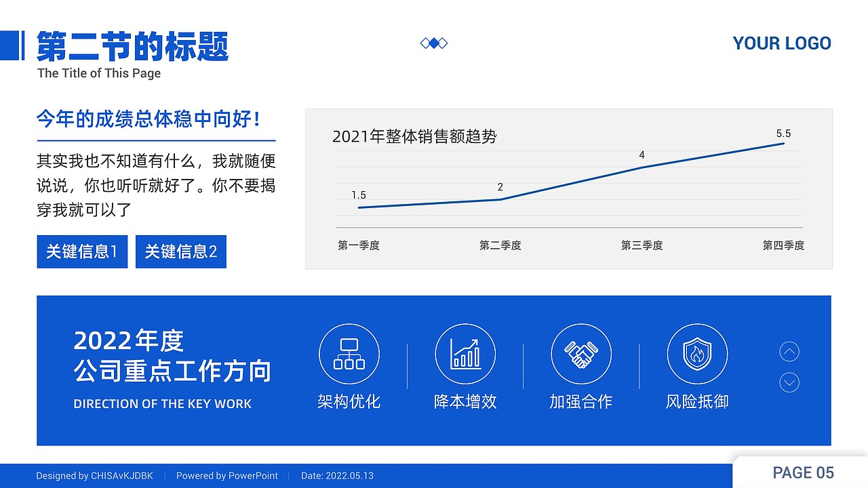Click the 5.5 data label on chart
The image size is (868, 488).
coord(784,134)
